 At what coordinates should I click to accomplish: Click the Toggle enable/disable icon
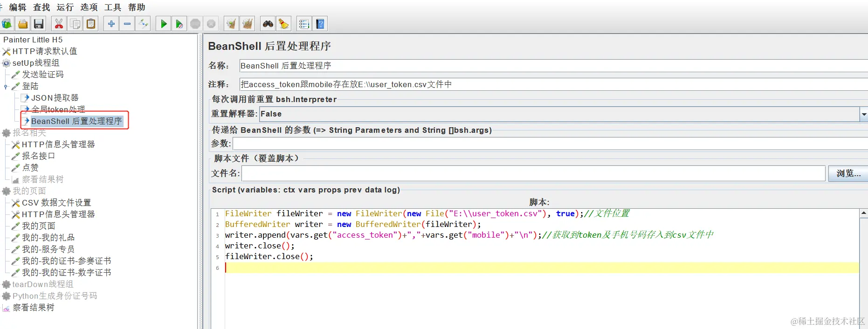pos(143,24)
